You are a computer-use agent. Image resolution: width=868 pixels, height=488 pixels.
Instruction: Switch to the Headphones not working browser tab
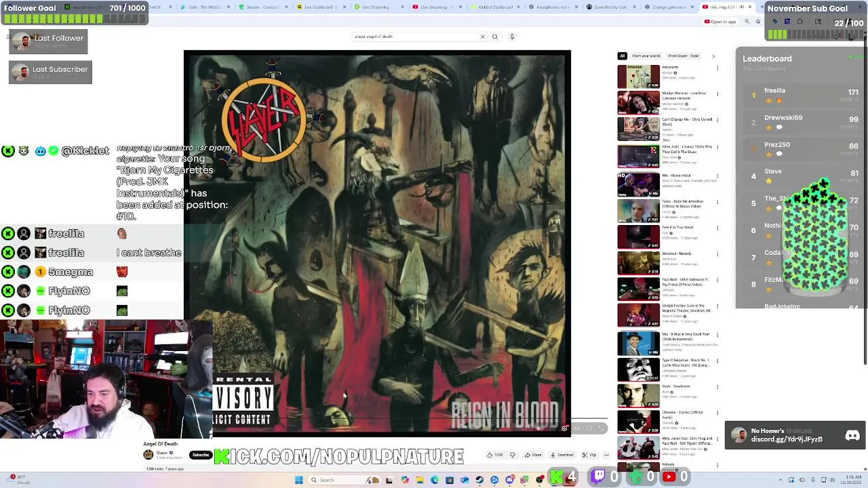pos(553,7)
